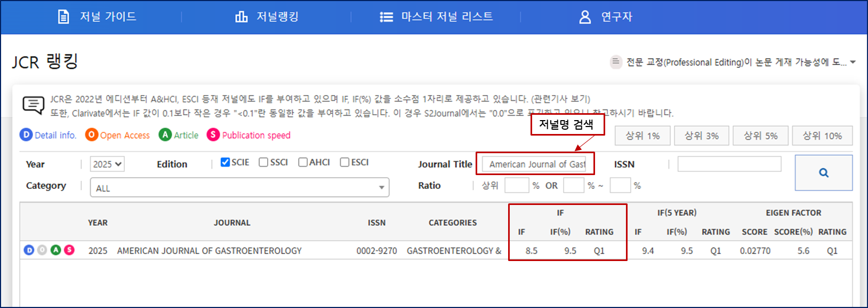Check the ESCI edition checkbox
The image size is (868, 308).
tap(344, 162)
